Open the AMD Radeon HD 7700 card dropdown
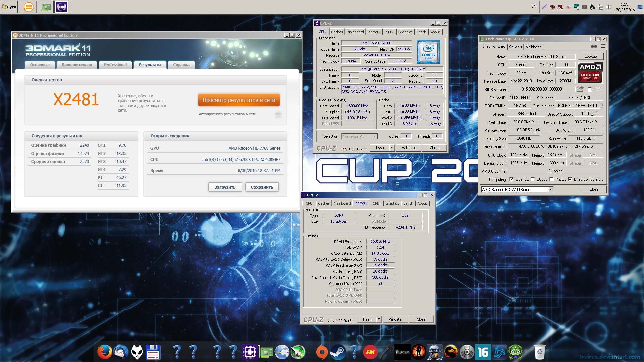 [x=517, y=189]
